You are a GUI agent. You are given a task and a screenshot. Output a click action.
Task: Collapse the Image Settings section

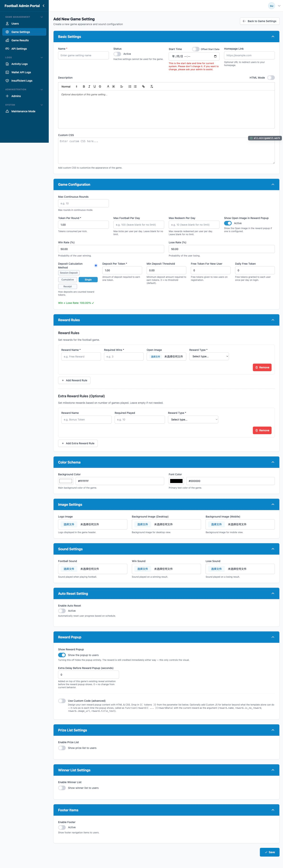273,504
